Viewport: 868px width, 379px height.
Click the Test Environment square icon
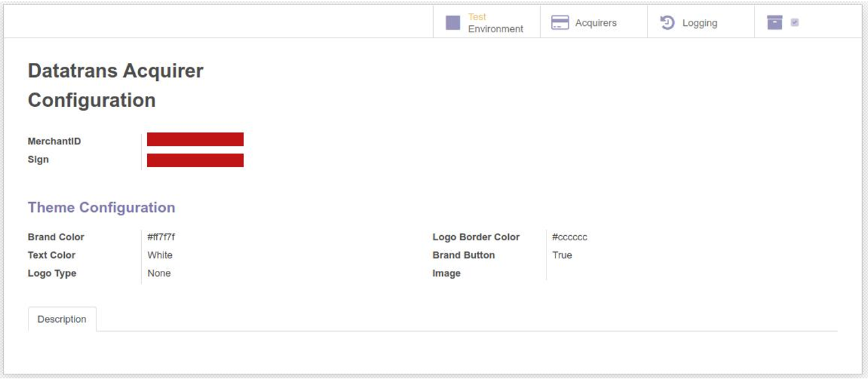453,23
